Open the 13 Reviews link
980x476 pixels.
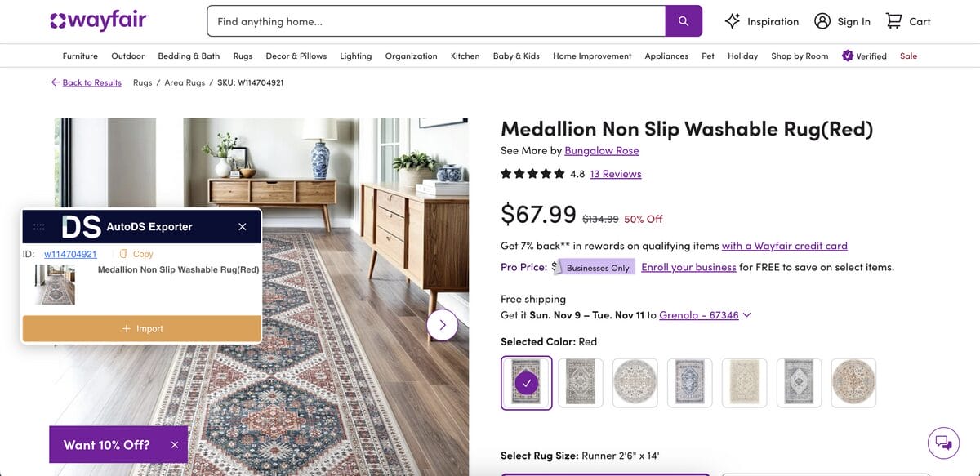click(616, 173)
